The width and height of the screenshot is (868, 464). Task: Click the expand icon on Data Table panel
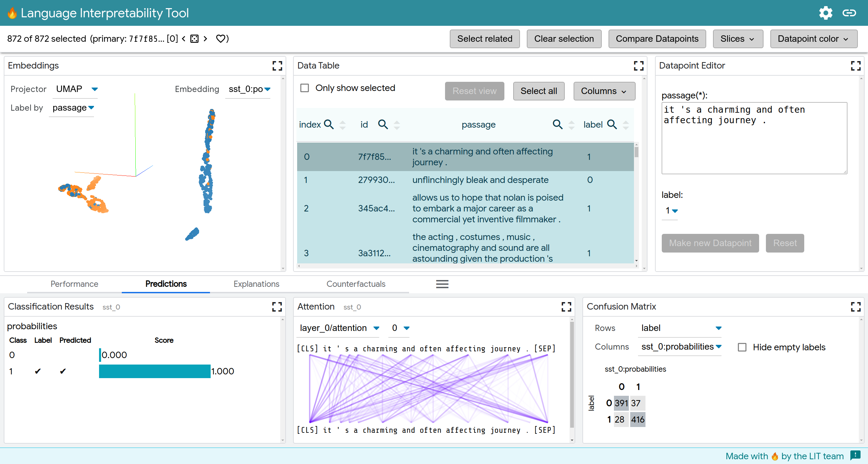(x=639, y=66)
